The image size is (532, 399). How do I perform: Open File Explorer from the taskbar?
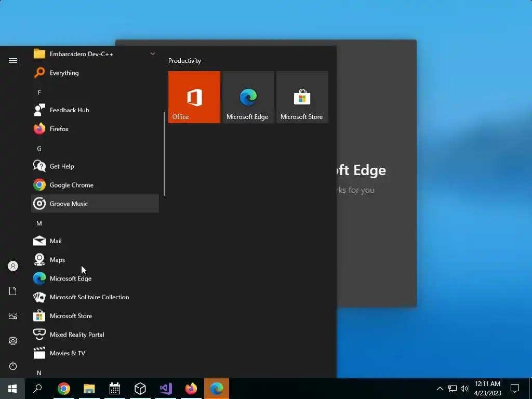(89, 389)
